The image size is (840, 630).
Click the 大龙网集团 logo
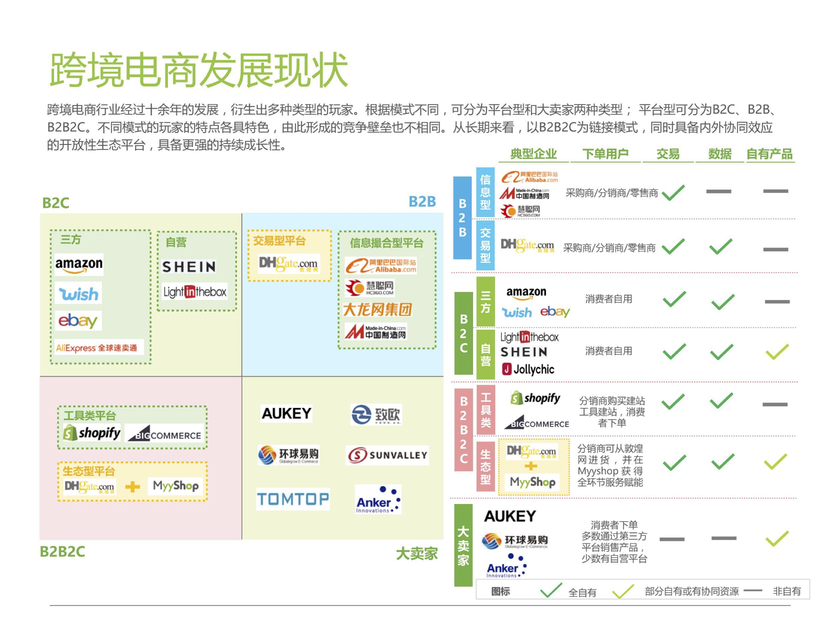377,310
